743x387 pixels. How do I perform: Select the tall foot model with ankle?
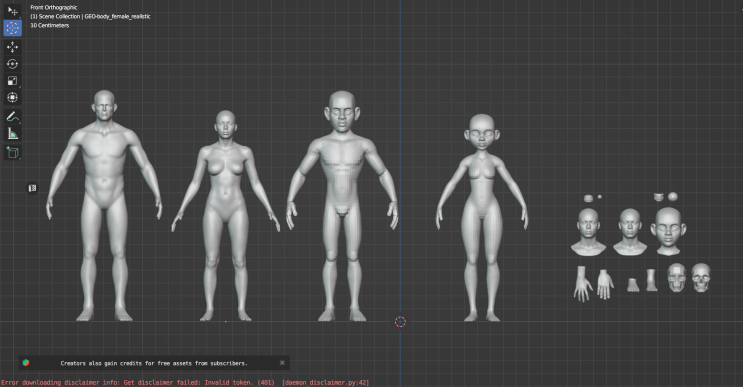point(652,280)
